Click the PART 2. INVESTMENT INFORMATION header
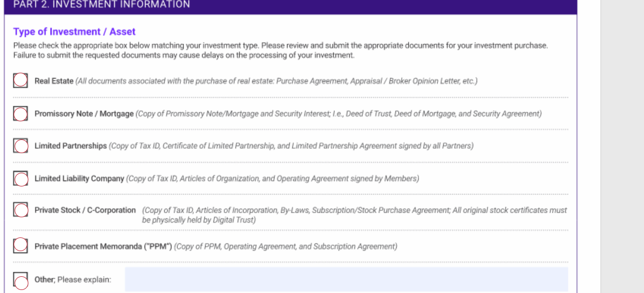 [x=102, y=5]
